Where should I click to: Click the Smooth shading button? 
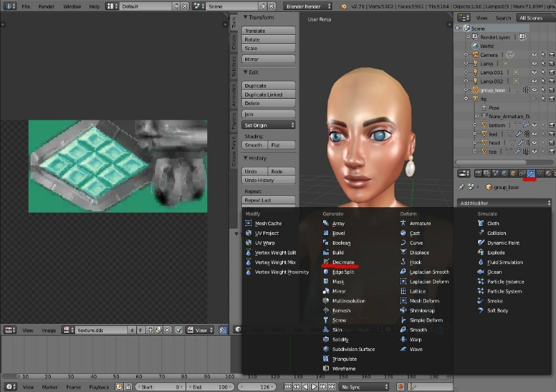point(254,145)
